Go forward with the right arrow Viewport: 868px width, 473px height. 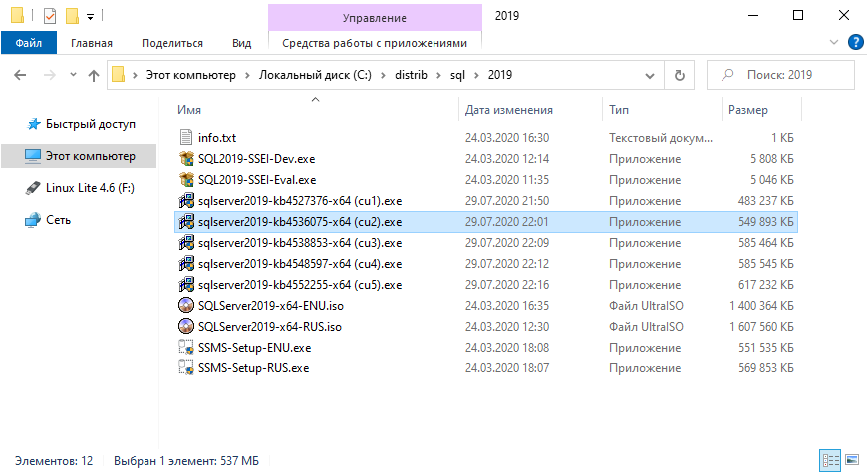(50, 75)
